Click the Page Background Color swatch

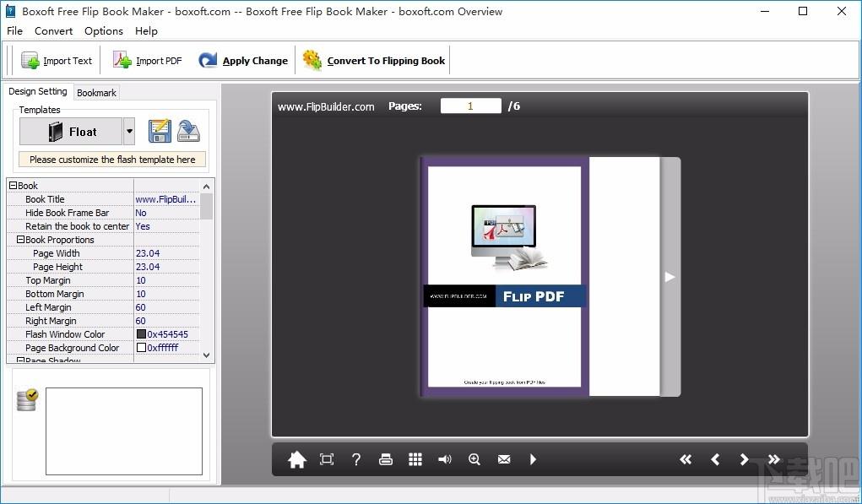pos(141,347)
